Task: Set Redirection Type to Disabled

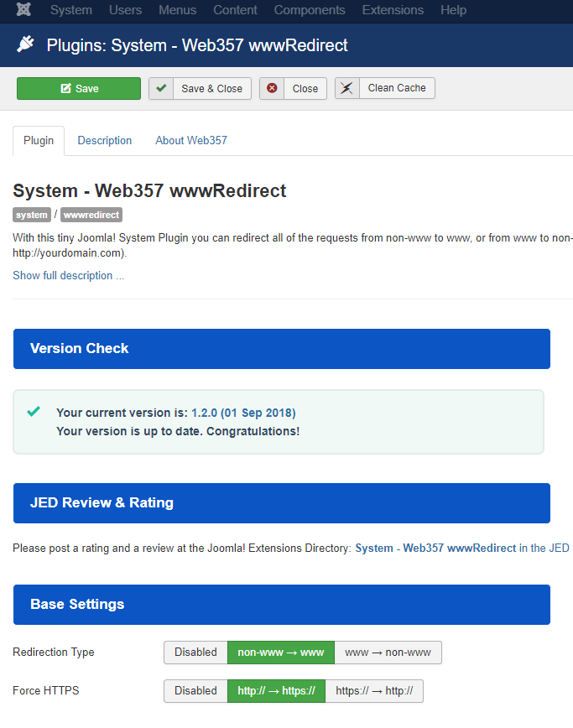Action: tap(195, 652)
